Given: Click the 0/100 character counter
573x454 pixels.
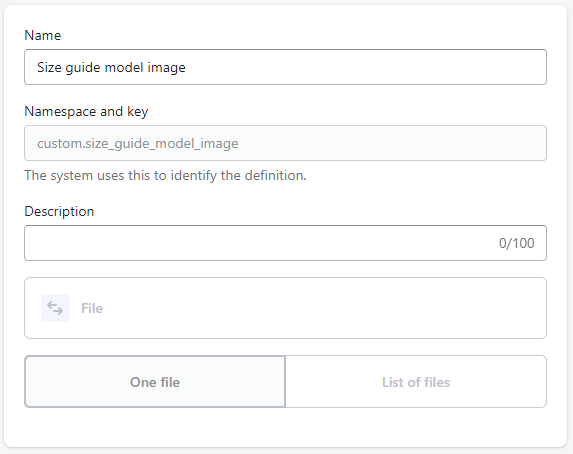Looking at the screenshot, I should 517,243.
